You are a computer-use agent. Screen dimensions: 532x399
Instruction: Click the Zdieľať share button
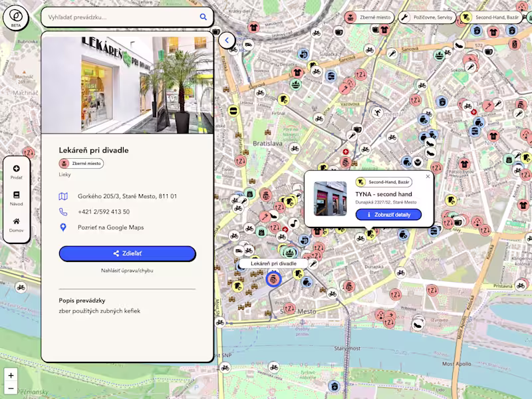pyautogui.click(x=127, y=253)
